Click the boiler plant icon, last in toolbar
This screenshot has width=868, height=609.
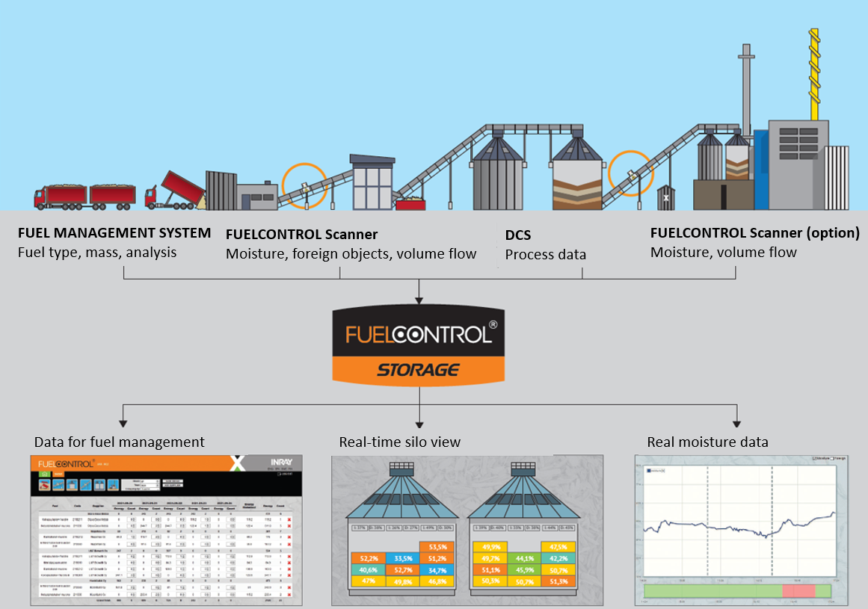click(x=113, y=485)
